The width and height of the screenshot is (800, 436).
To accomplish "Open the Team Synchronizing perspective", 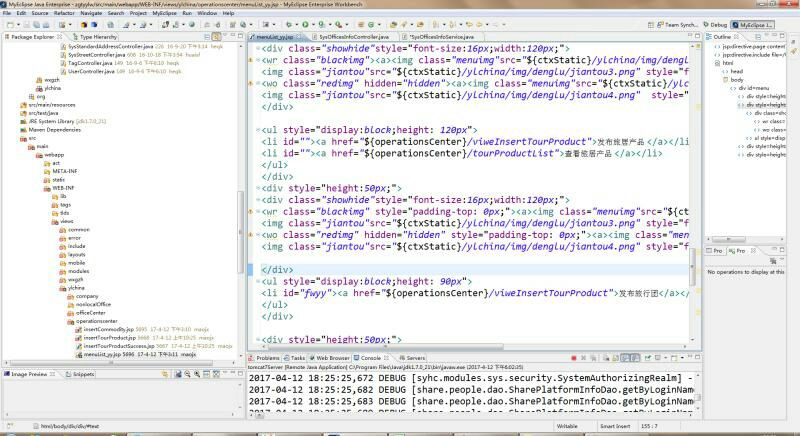I will pos(679,24).
